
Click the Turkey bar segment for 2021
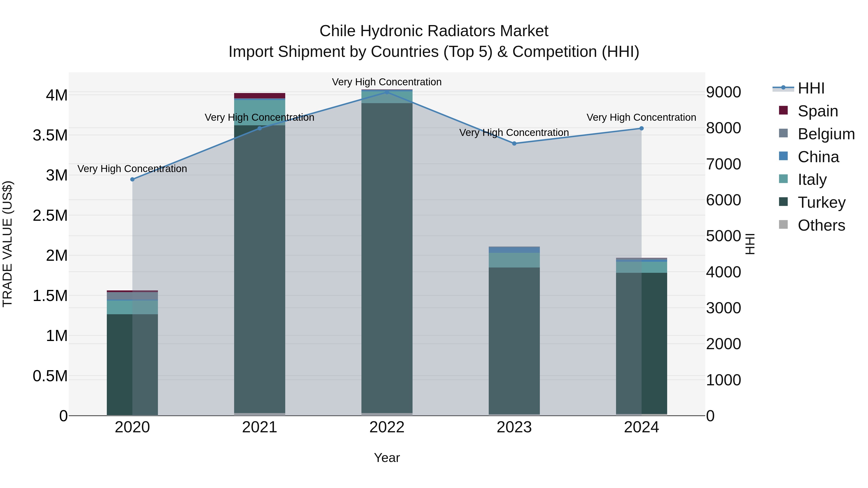259,269
